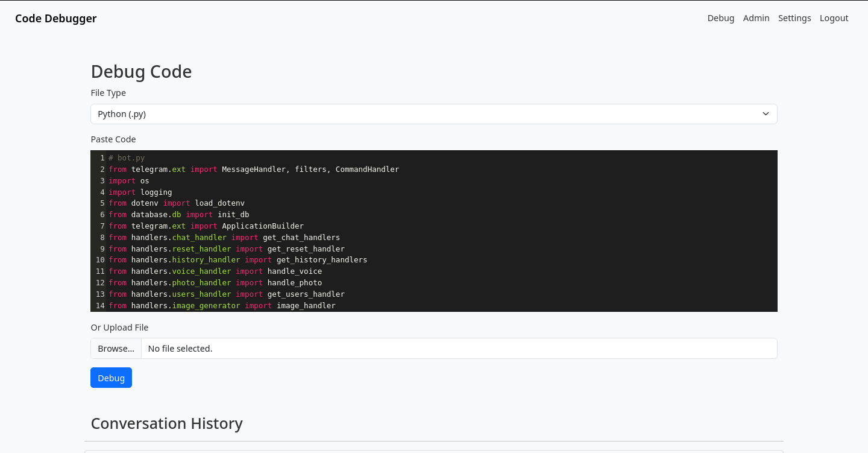Image resolution: width=868 pixels, height=453 pixels.
Task: Open the Debug page from the navbar
Action: (x=720, y=18)
